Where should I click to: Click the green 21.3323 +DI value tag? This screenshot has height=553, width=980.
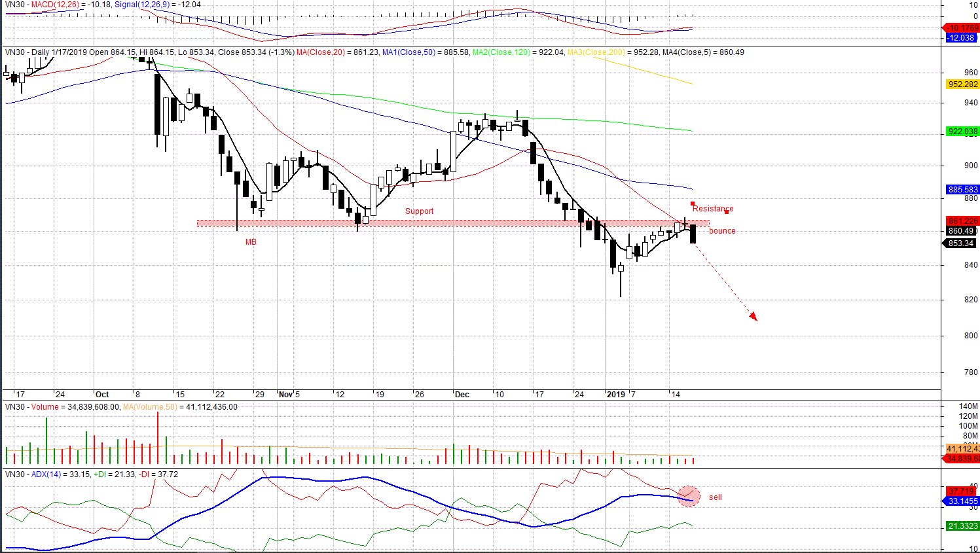point(962,526)
